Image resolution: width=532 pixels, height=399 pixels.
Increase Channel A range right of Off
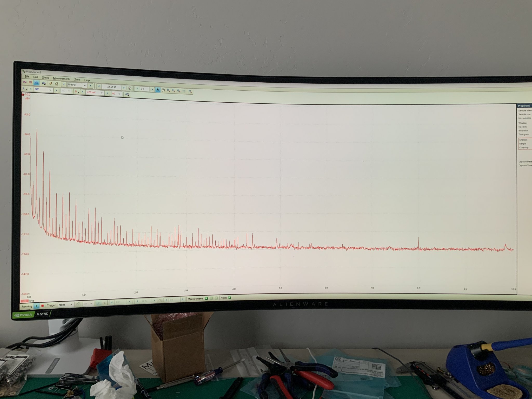tap(56, 90)
